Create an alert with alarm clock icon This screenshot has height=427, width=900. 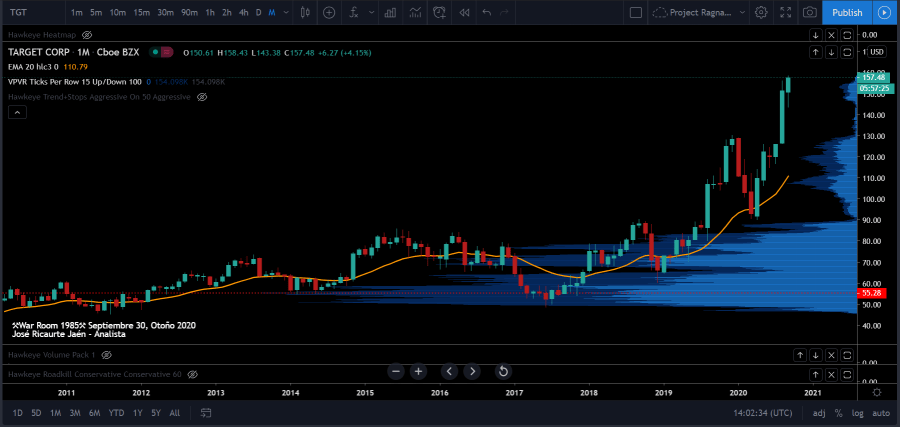tap(439, 12)
